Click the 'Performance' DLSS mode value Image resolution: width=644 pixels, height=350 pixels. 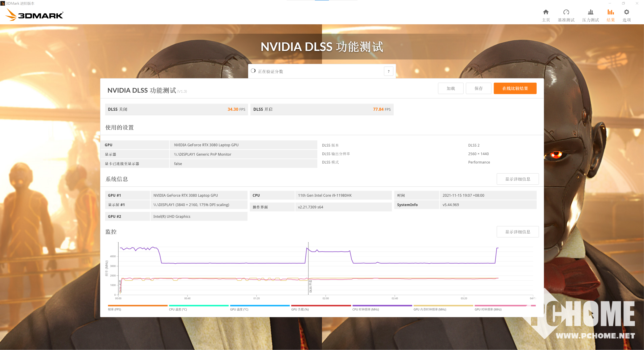(x=479, y=162)
